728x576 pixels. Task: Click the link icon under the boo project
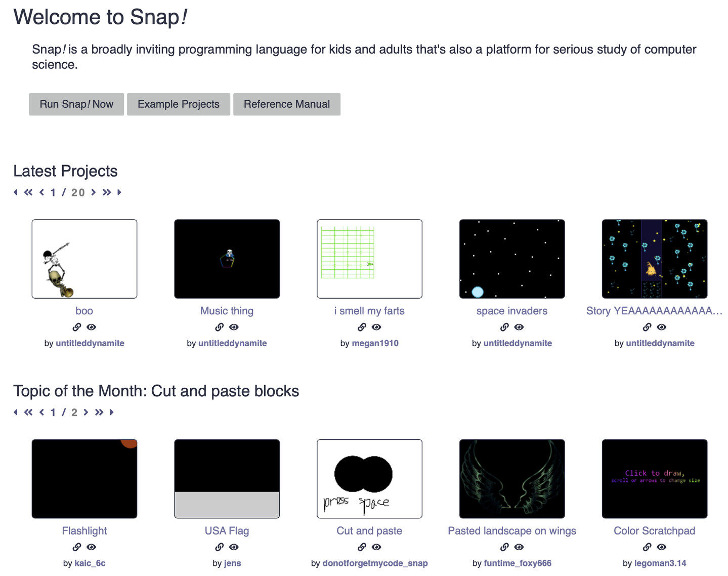pyautogui.click(x=77, y=327)
